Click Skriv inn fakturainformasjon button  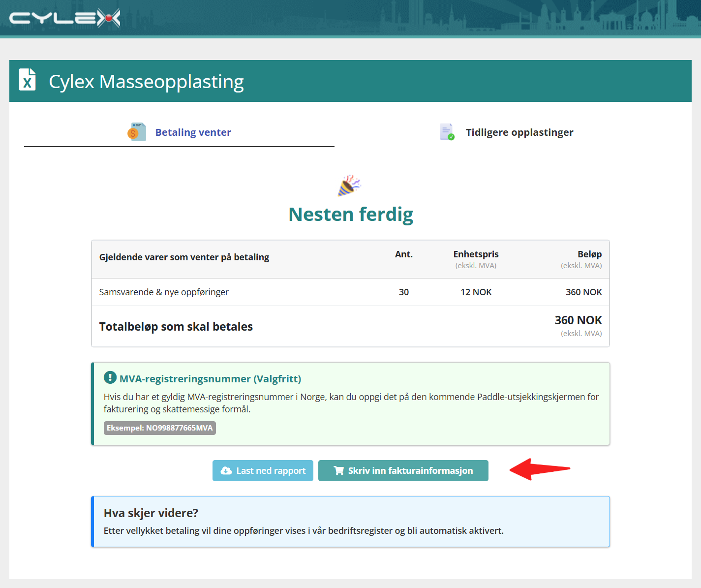coord(403,471)
